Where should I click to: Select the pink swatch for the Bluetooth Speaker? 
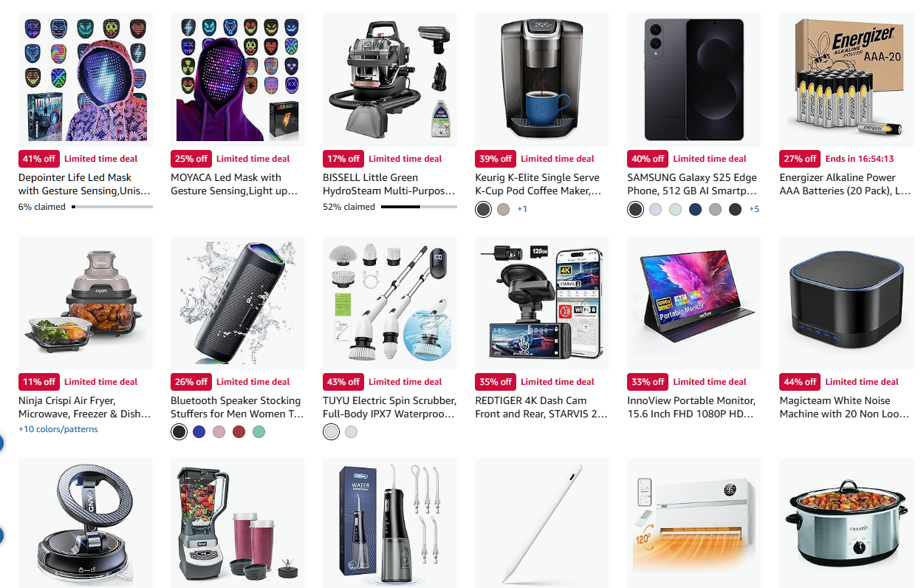[x=219, y=432]
